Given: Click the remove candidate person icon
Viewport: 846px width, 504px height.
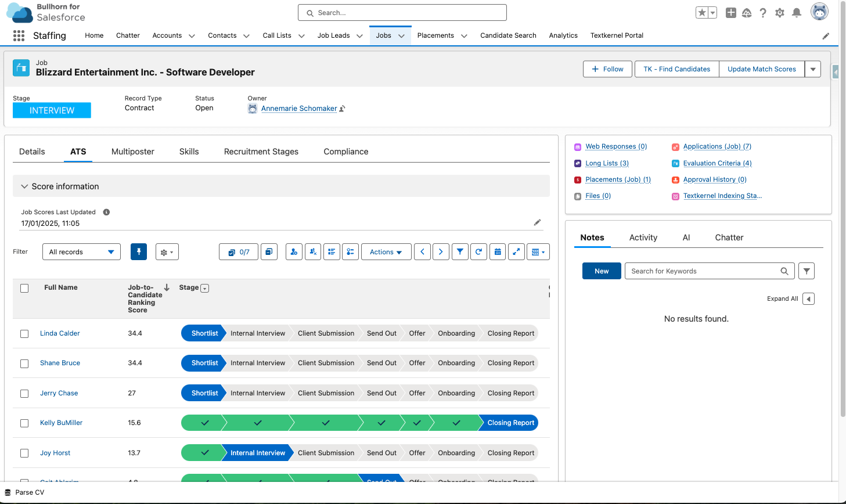Looking at the screenshot, I should pyautogui.click(x=313, y=252).
